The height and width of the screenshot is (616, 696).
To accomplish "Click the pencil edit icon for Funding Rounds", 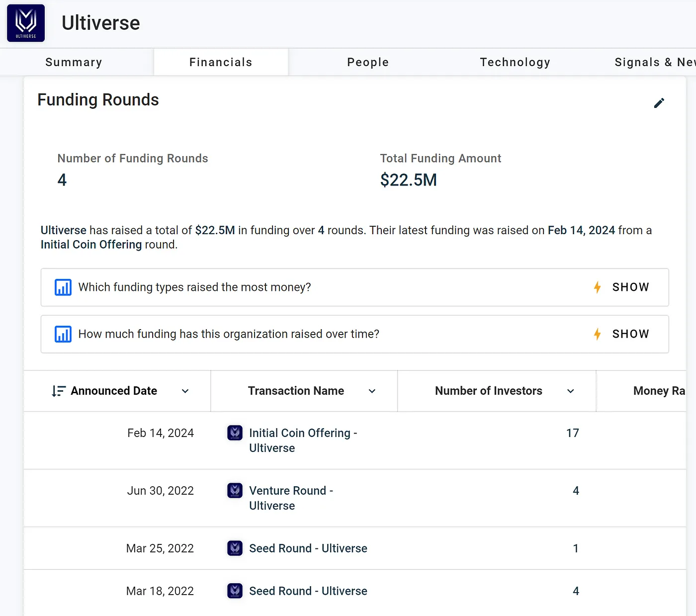I will 659,103.
